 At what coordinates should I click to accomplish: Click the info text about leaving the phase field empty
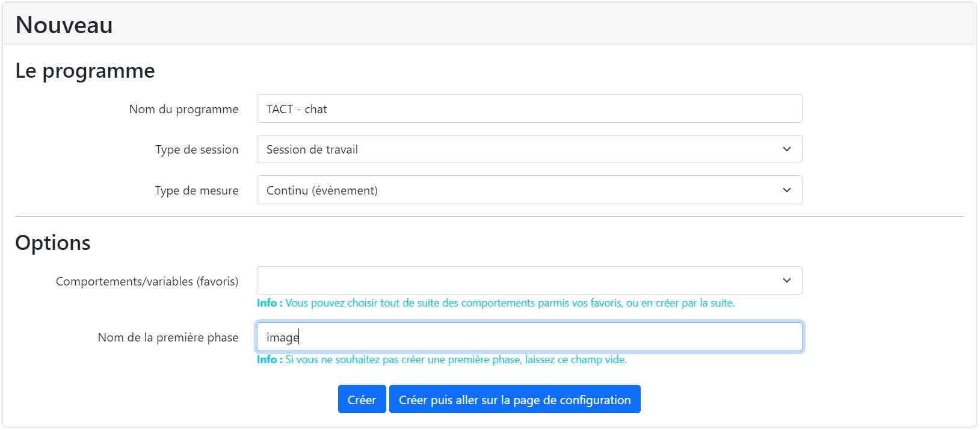pos(442,360)
